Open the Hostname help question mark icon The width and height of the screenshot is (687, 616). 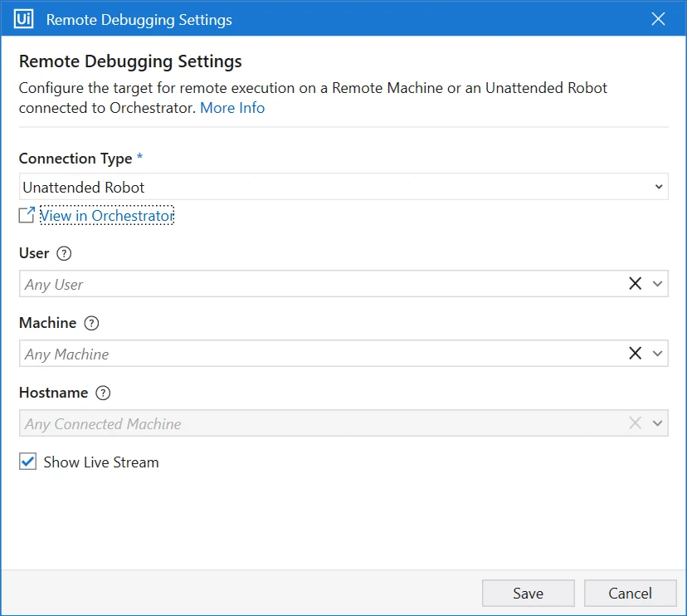(103, 393)
